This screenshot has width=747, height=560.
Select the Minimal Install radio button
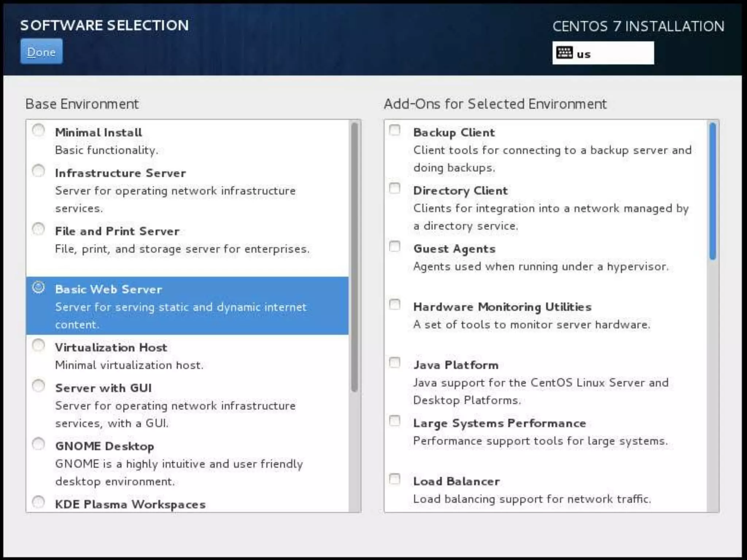38,130
